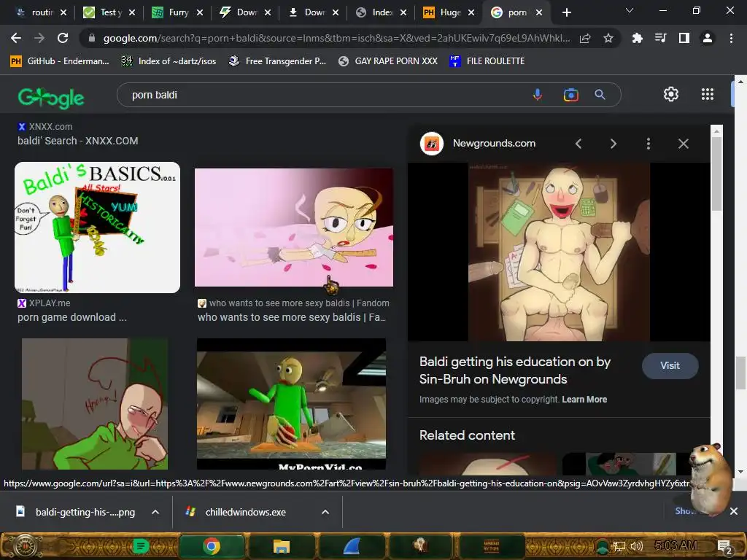Go to the Google logo homepage
Screen dimensions: 747x560
point(51,98)
